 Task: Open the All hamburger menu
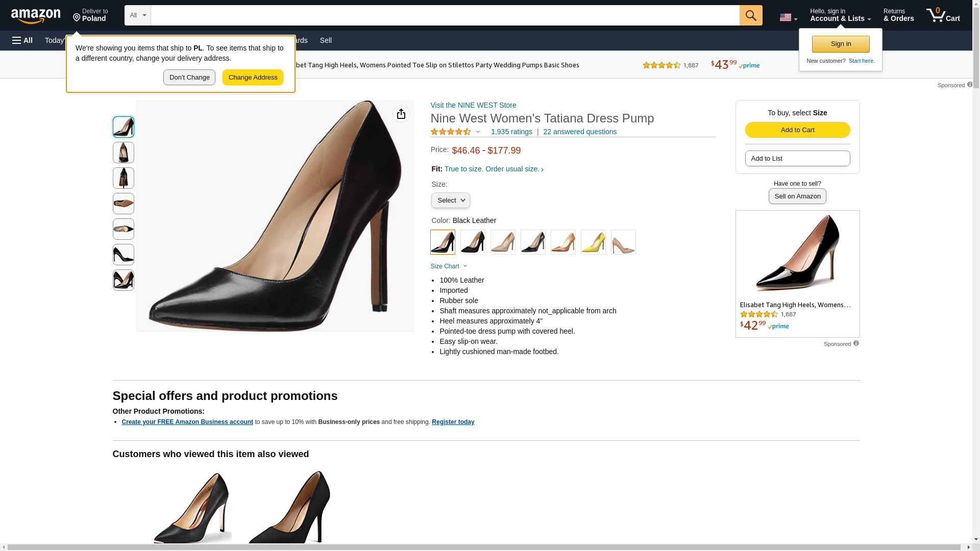click(22, 40)
